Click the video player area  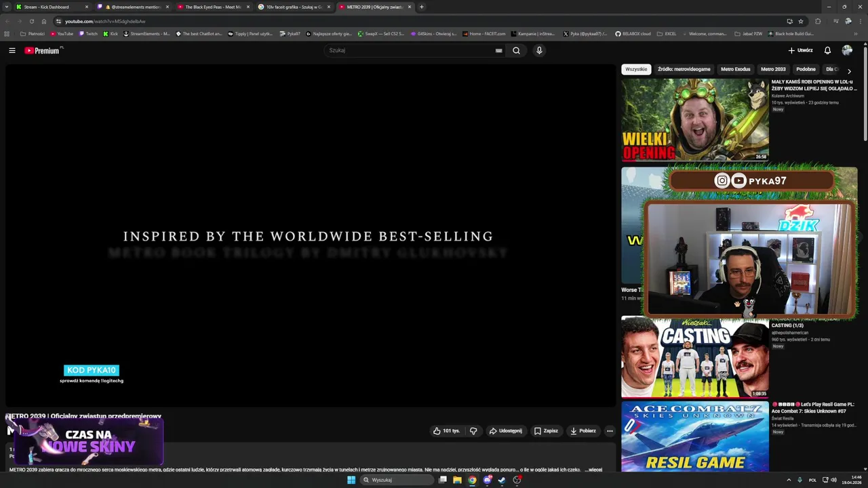coord(311,235)
